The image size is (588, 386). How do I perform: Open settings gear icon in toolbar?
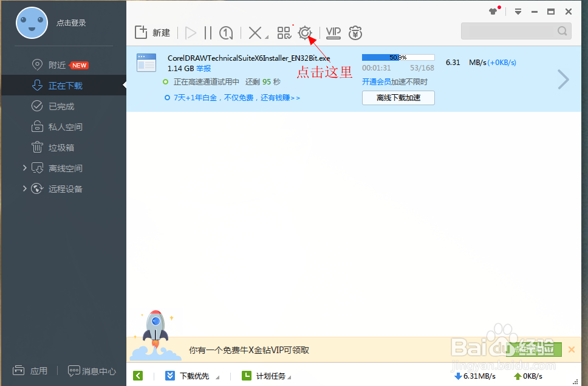[305, 33]
